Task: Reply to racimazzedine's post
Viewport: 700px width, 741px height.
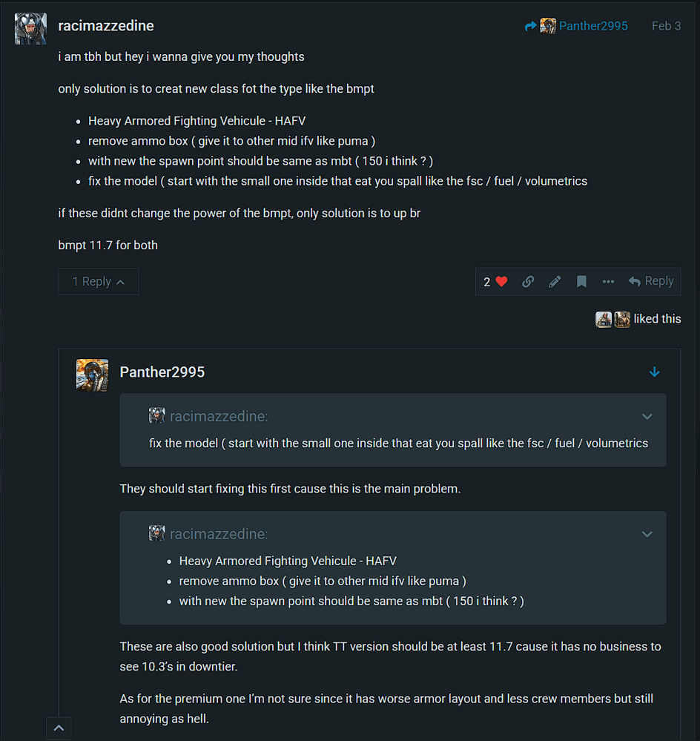Action: click(x=651, y=282)
